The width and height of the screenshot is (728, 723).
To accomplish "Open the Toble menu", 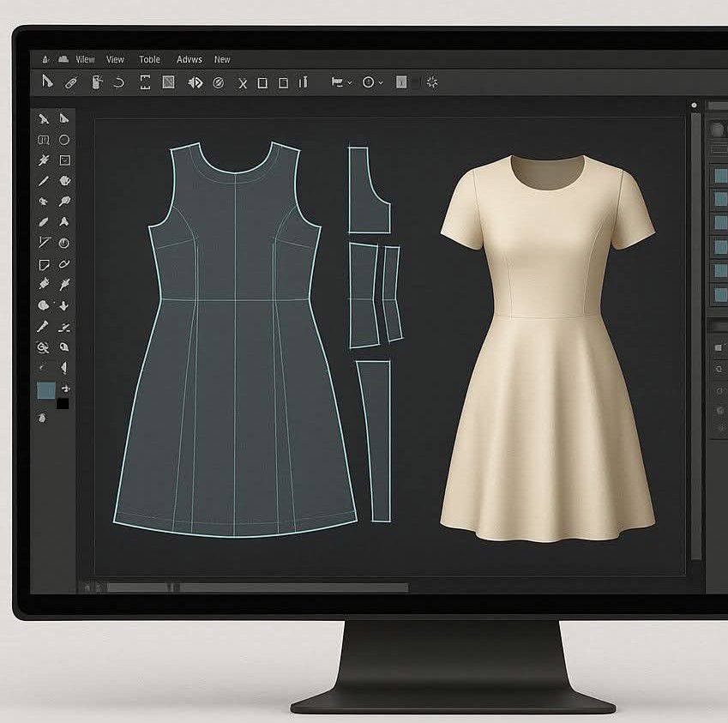I will click(149, 59).
